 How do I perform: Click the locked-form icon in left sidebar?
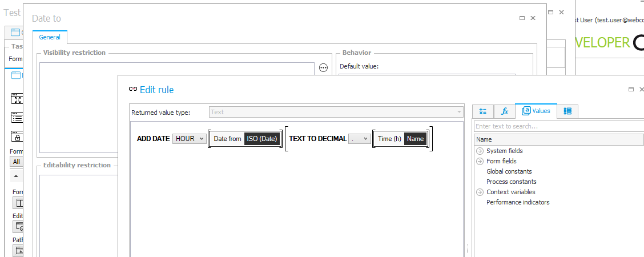coord(17,136)
